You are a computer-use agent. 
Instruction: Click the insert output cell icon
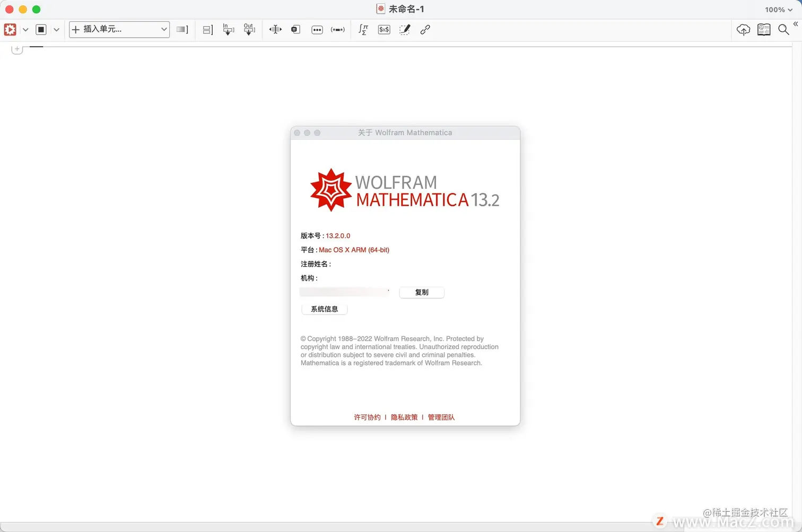click(x=249, y=29)
